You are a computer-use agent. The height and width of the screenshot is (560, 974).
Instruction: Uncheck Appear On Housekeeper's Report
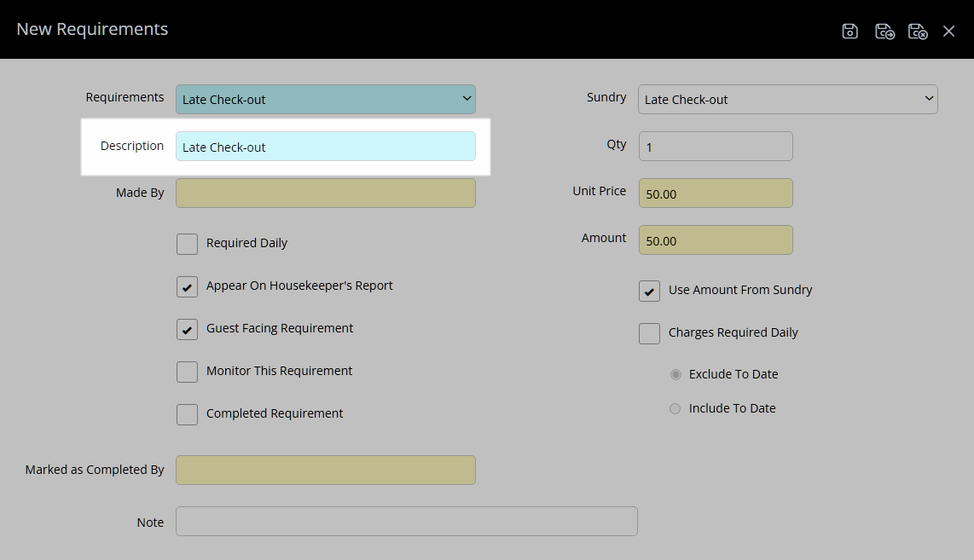(187, 287)
